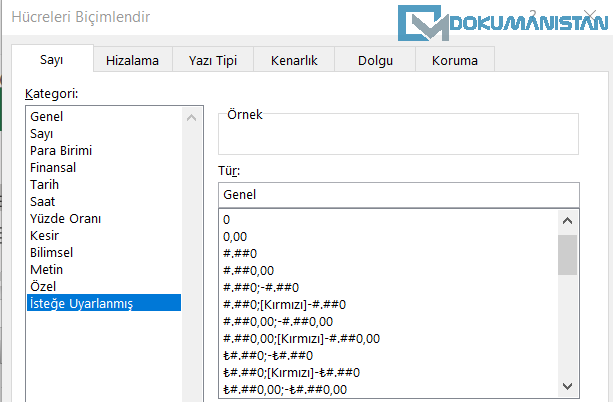Select format type 0
This screenshot has height=402, width=613.
click(x=389, y=220)
